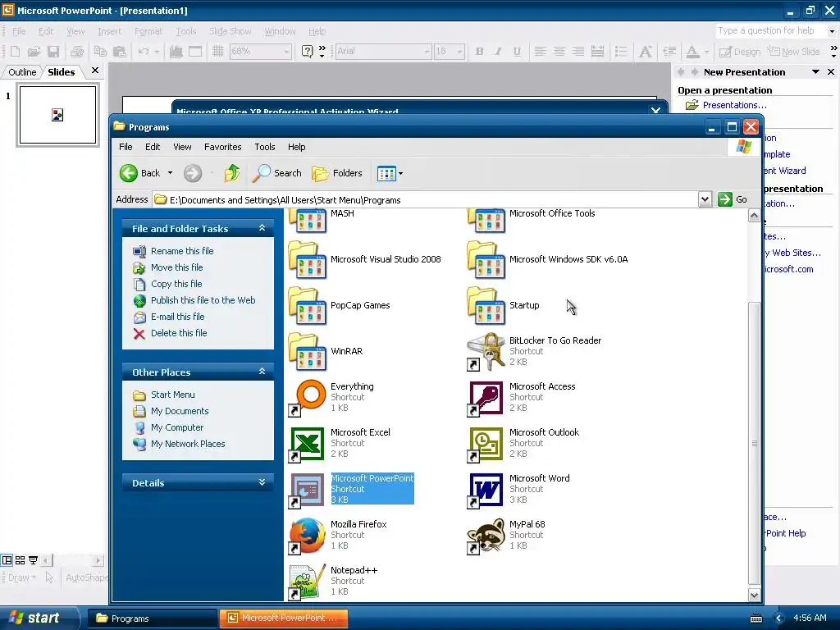Click the Search magnifier in Explorer toolbar
Viewport: 840px width, 630px height.
(261, 173)
